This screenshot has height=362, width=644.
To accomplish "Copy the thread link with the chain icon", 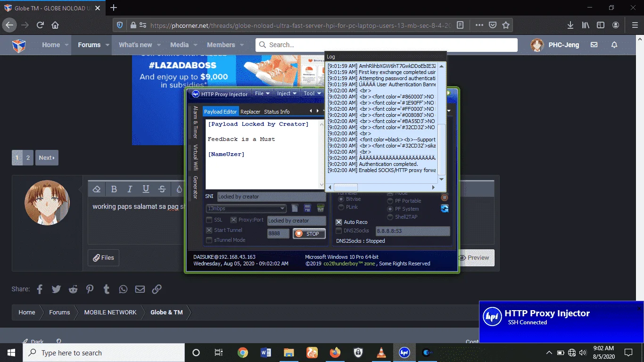I will tap(157, 289).
